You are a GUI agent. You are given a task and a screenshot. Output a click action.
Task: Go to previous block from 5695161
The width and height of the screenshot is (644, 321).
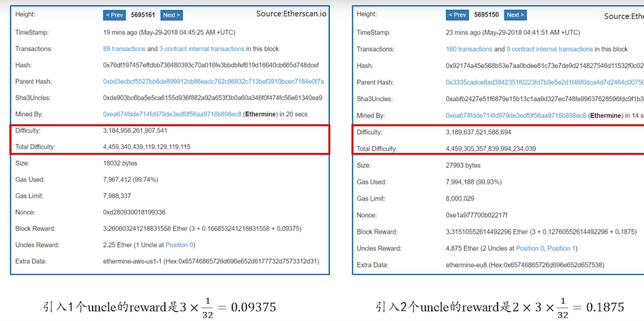point(115,15)
